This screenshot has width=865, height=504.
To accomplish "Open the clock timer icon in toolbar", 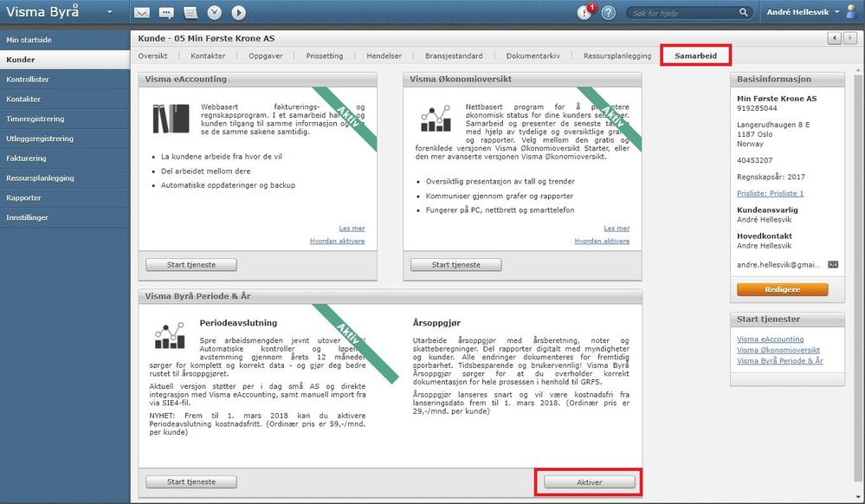I will 215,12.
